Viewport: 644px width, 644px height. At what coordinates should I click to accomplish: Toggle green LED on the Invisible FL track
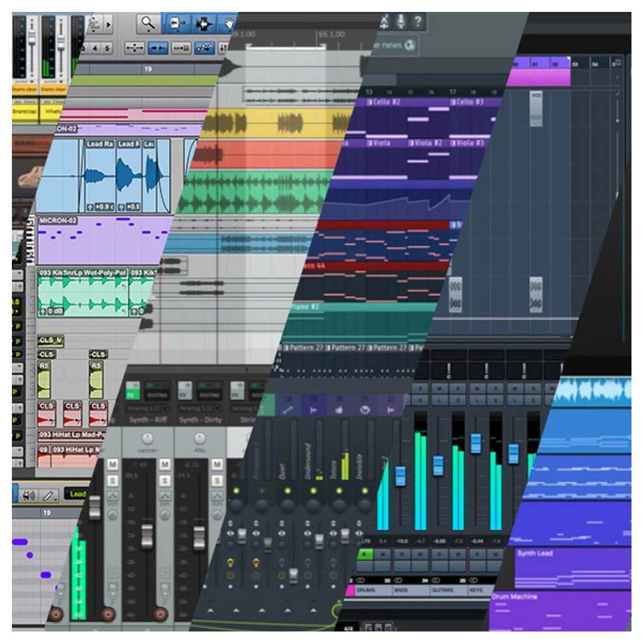pyautogui.click(x=364, y=490)
